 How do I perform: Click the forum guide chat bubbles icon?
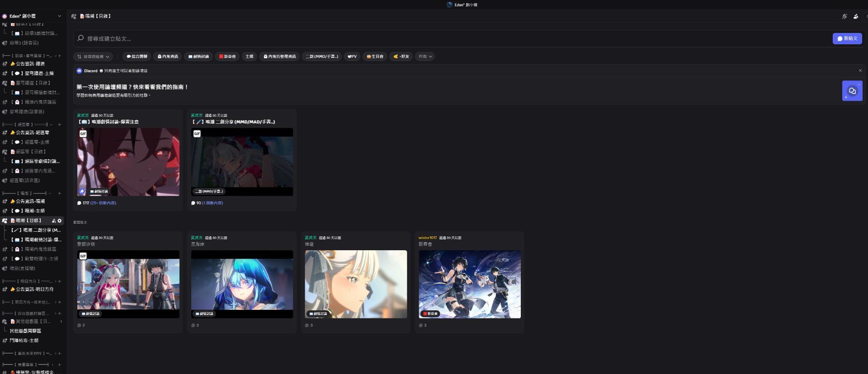[852, 91]
